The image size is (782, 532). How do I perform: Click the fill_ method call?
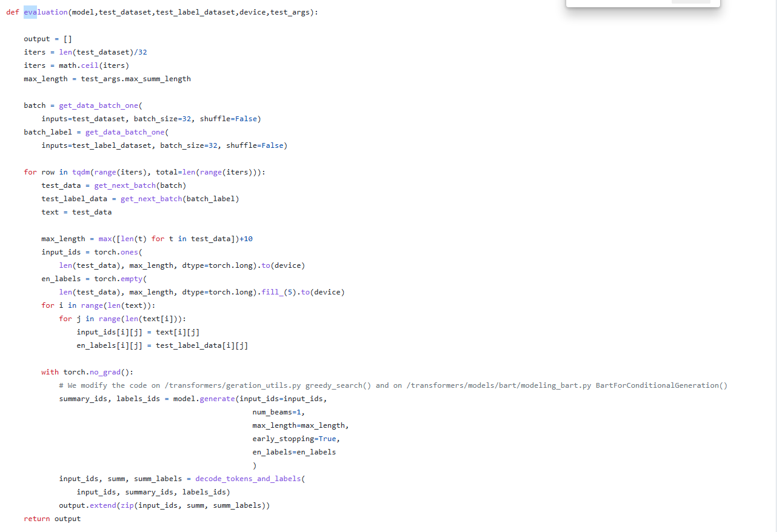(x=271, y=291)
